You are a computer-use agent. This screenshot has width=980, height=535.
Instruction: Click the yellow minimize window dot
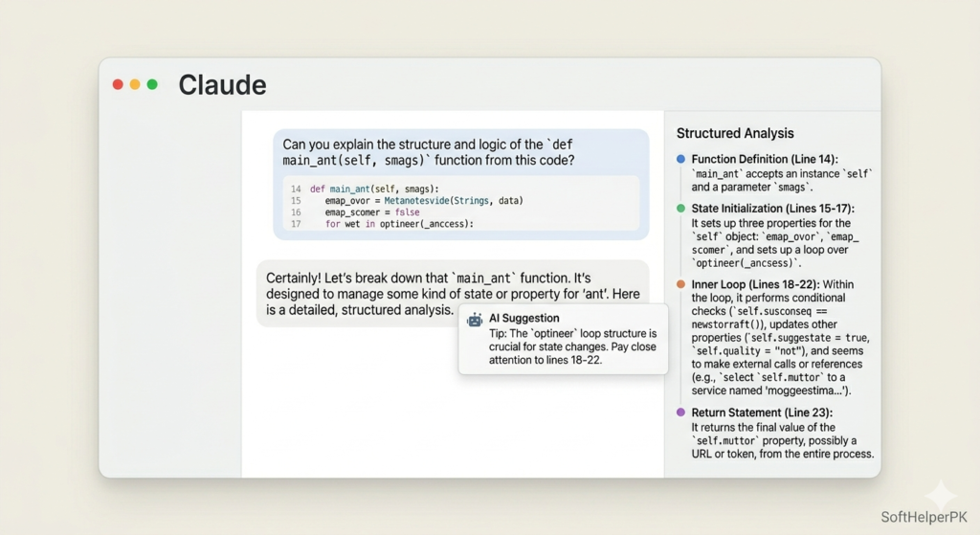point(135,84)
